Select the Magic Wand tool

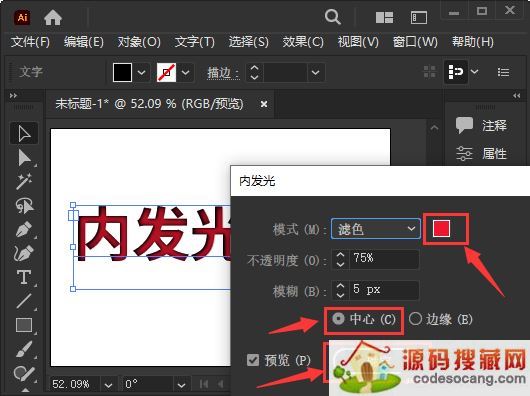click(x=24, y=181)
